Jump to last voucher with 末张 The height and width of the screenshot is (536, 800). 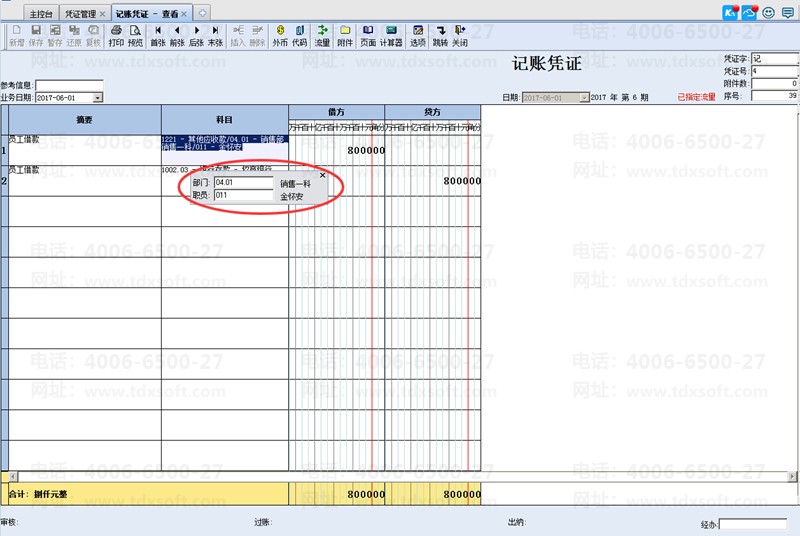coord(215,36)
